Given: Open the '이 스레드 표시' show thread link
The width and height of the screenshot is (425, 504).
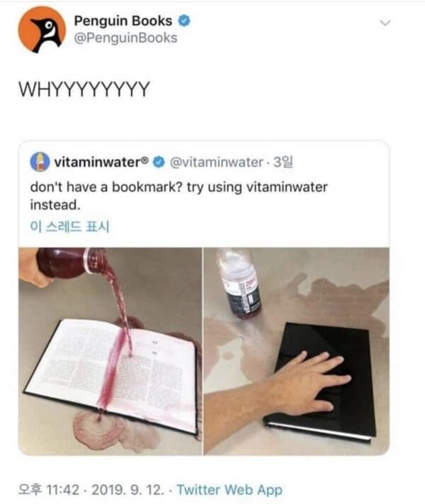Looking at the screenshot, I should (70, 227).
